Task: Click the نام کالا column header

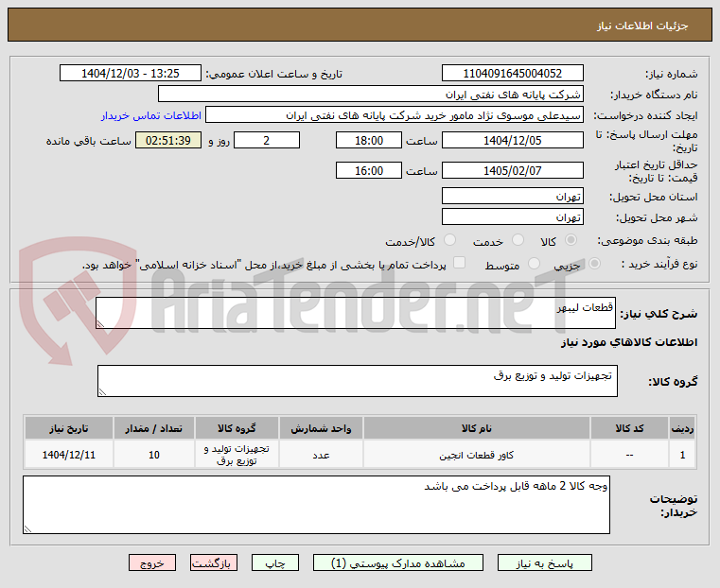Action: point(477,428)
